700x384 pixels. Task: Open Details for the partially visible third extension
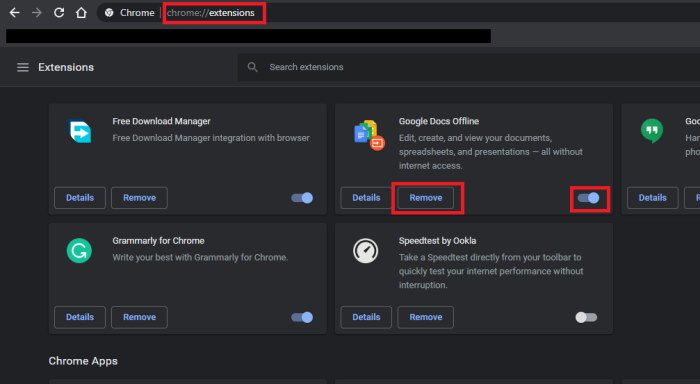(653, 198)
